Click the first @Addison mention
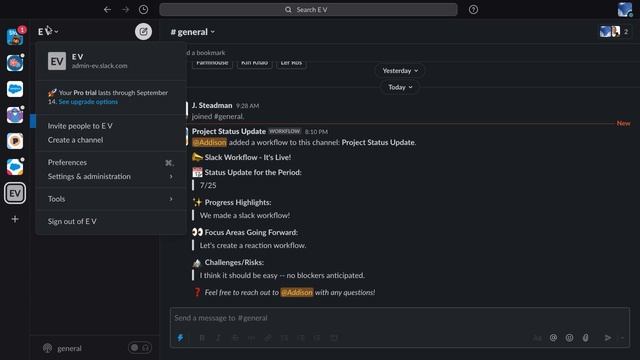 [209, 142]
